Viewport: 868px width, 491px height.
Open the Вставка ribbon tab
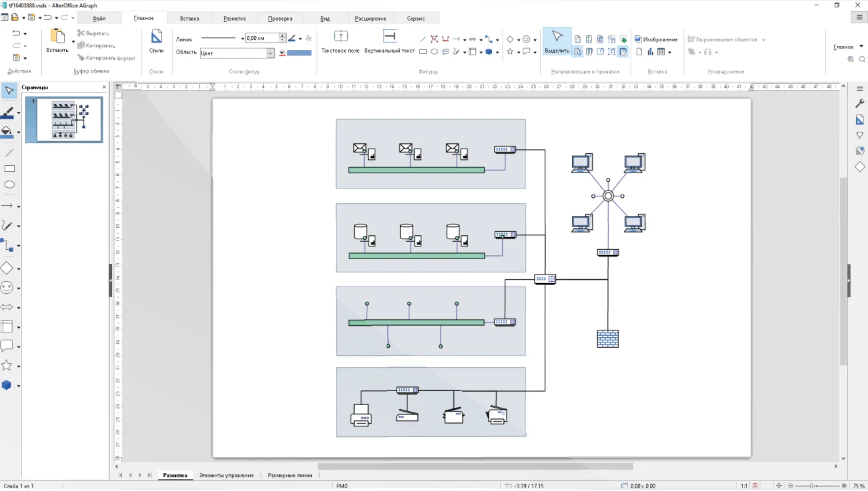tap(189, 19)
